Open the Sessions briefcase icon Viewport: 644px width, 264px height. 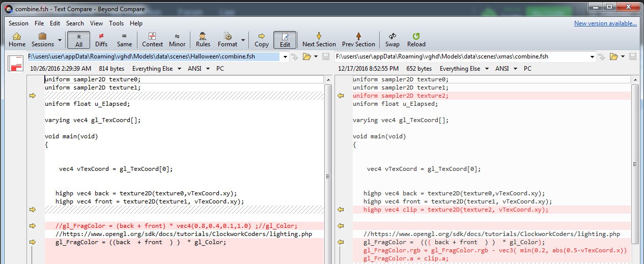tap(43, 36)
